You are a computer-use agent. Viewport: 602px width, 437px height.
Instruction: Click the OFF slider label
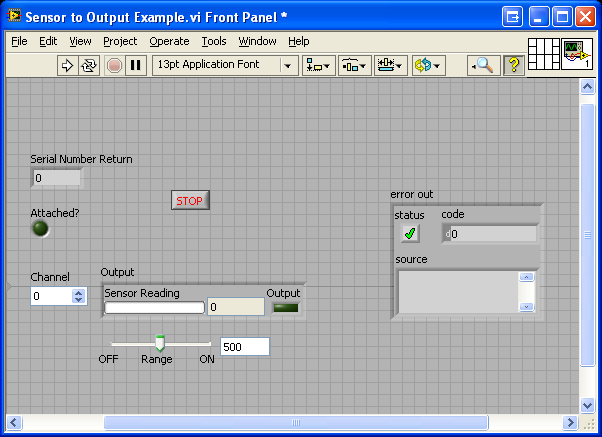pyautogui.click(x=108, y=359)
